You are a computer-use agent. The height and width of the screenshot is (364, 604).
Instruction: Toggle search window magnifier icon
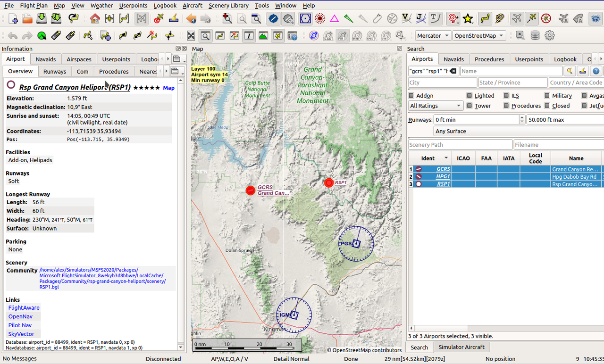click(205, 36)
